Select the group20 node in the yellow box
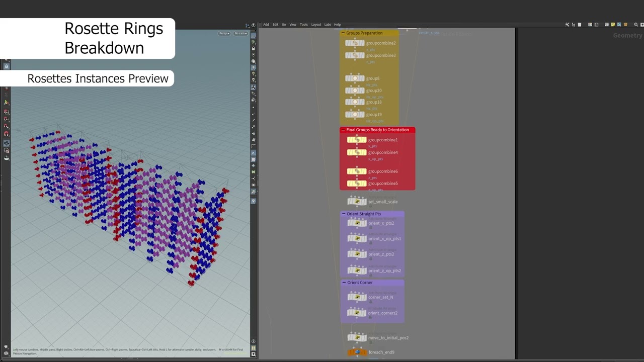The image size is (644, 362). coord(355,90)
